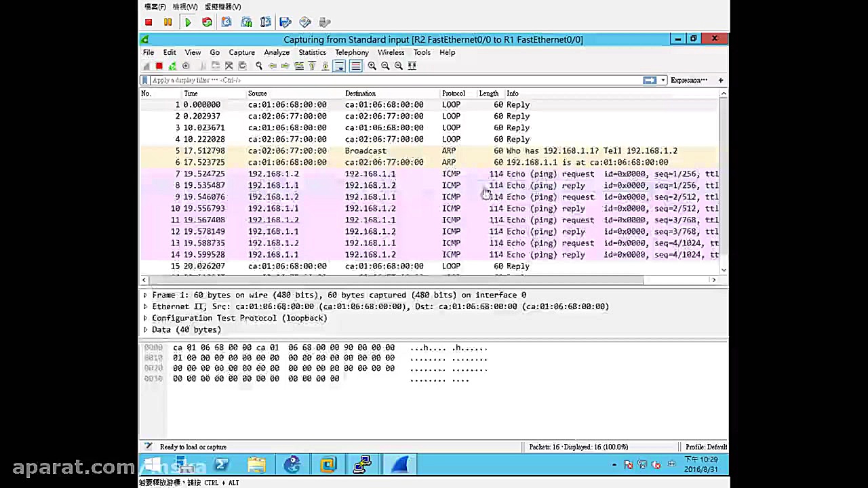Image resolution: width=868 pixels, height=488 pixels.
Task: Reset the virtual machine
Action: coord(207,22)
